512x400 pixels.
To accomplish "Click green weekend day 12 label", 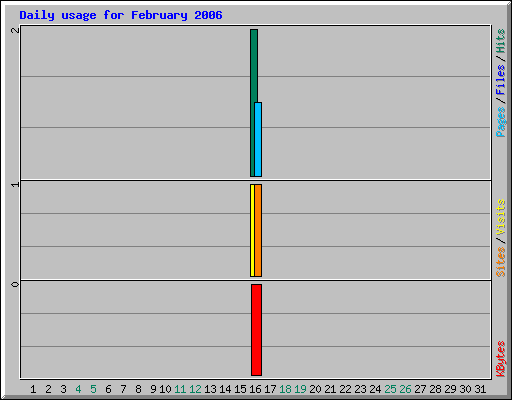I will click(195, 389).
